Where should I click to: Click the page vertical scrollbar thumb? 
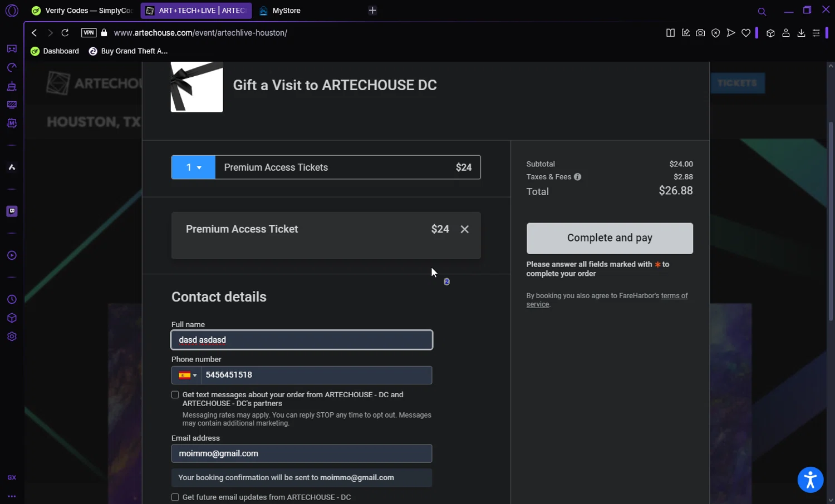[831, 221]
